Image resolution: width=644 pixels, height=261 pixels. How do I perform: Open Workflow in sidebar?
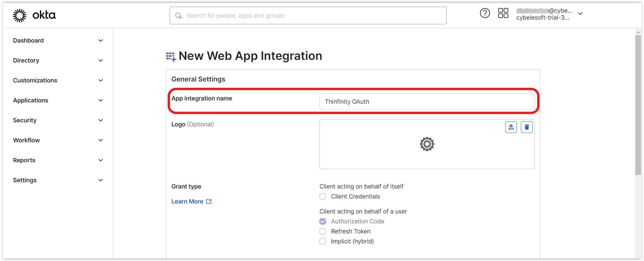26,140
